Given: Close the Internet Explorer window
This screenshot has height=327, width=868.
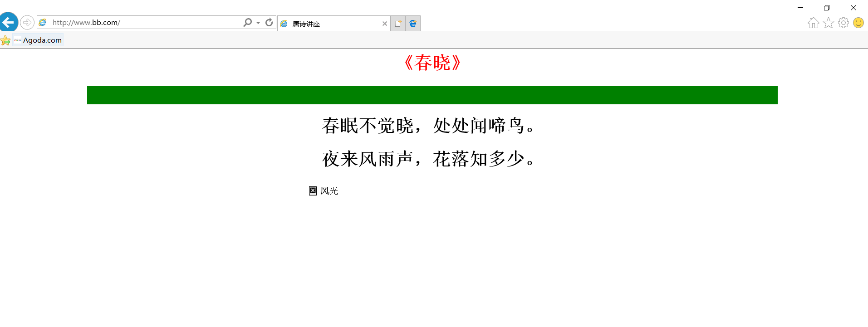Looking at the screenshot, I should point(853,8).
